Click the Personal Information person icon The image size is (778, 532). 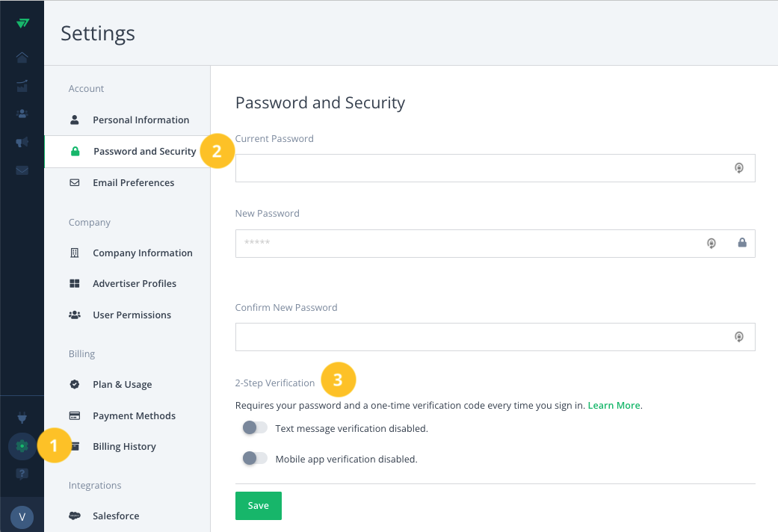pyautogui.click(x=75, y=120)
